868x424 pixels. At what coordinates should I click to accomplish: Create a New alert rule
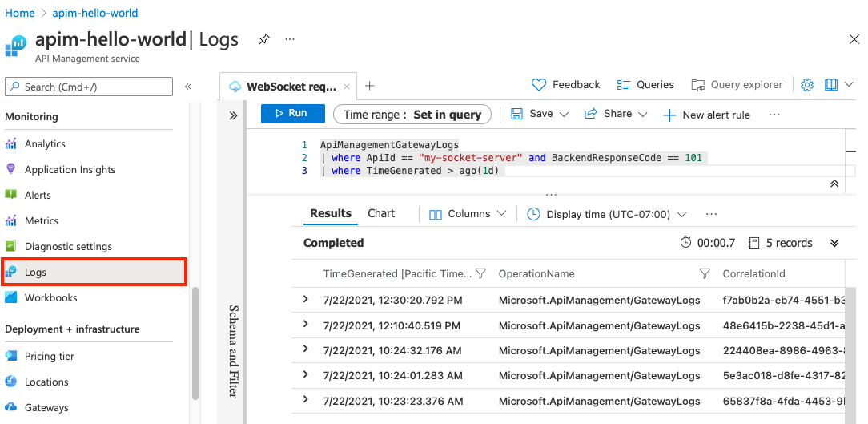pos(707,115)
